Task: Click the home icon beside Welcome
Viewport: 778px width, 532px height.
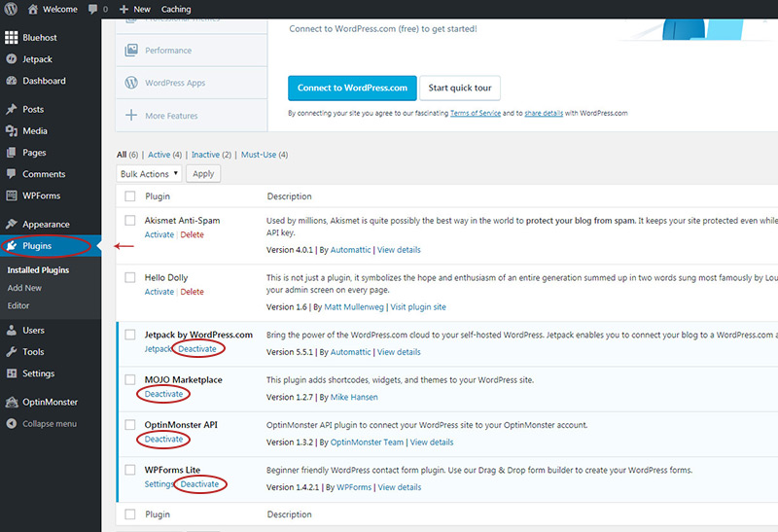Action: pos(33,9)
